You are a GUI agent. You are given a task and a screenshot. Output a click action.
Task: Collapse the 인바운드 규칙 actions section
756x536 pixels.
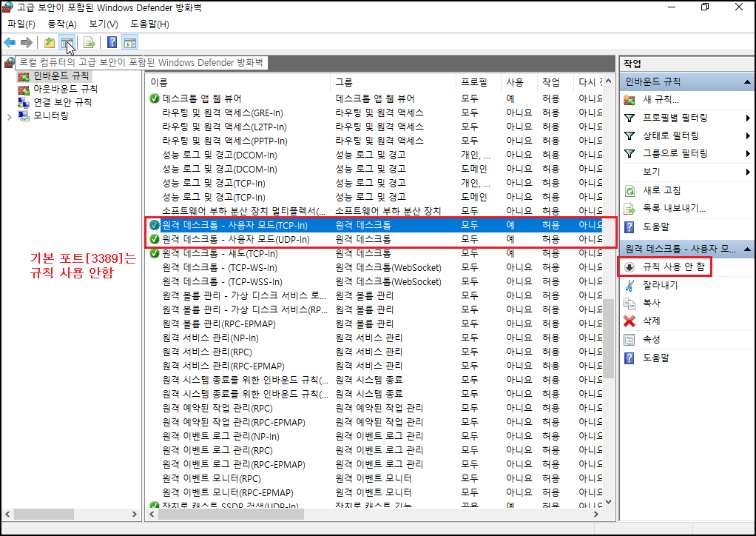pyautogui.click(x=747, y=82)
